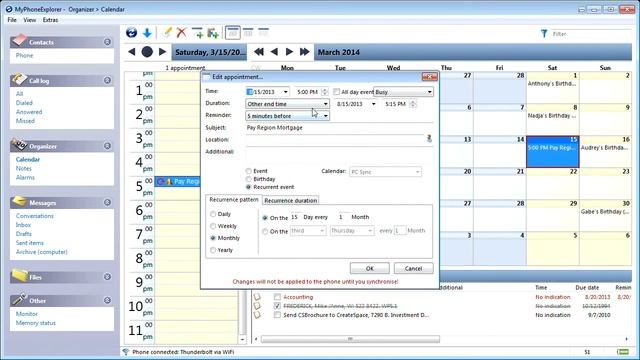Select the first calendar view icon
This screenshot has height=360, width=640.
coord(233,33)
